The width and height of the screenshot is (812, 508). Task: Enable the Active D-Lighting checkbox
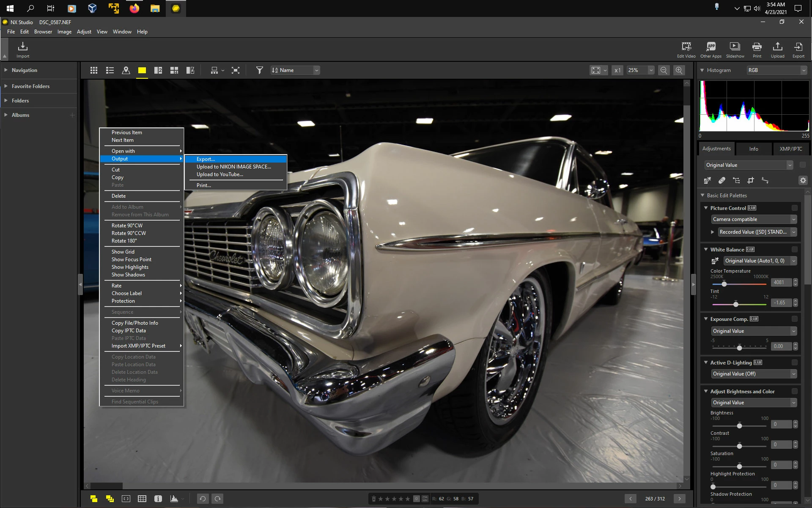[x=794, y=362]
